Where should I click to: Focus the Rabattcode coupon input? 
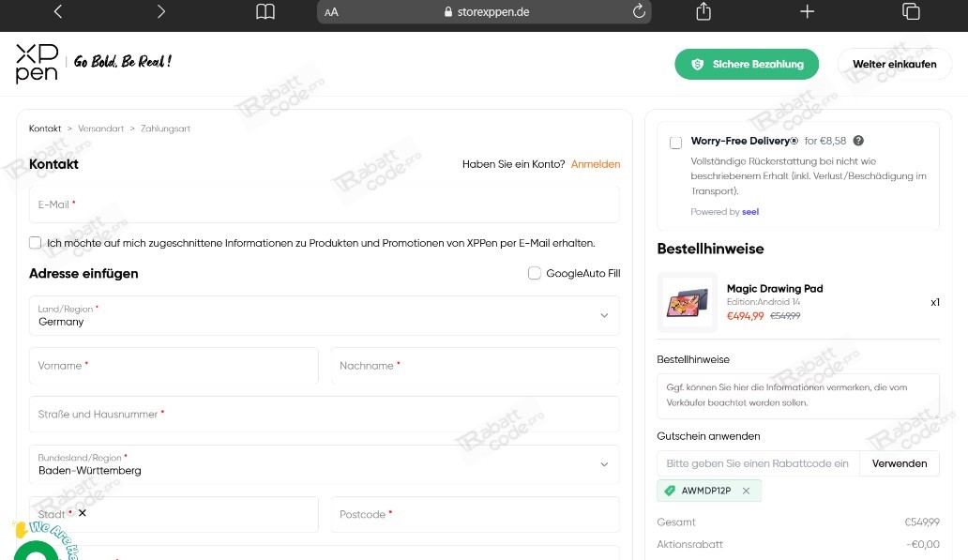[758, 463]
